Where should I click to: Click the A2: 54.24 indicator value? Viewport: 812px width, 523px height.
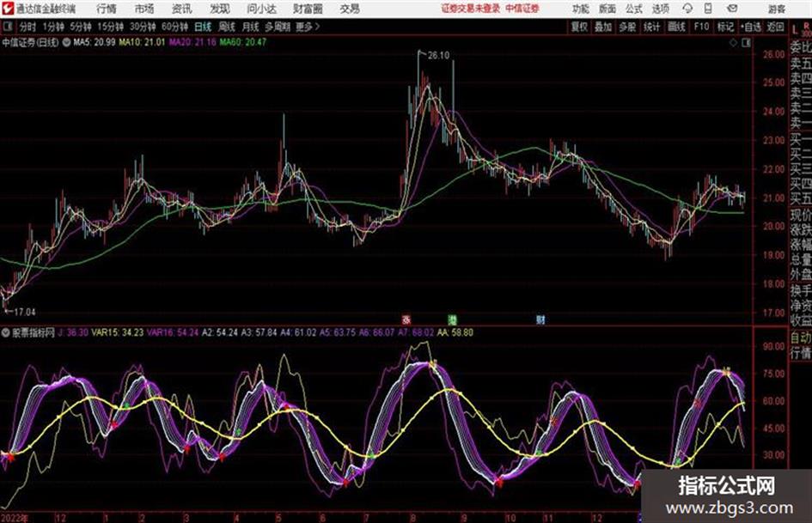coord(220,332)
